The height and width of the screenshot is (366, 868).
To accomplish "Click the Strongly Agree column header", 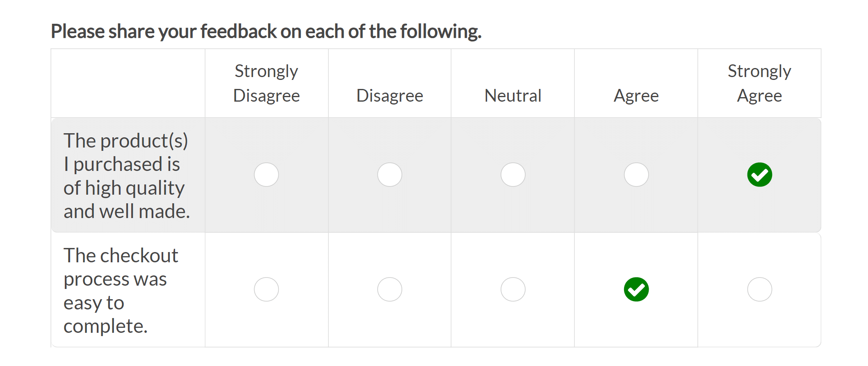I will 759,83.
